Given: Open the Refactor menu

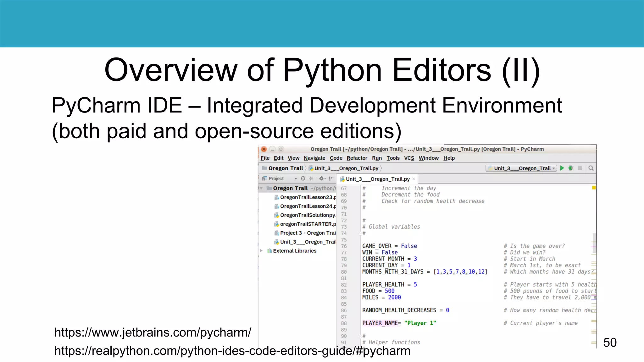Looking at the screenshot, I should click(357, 158).
